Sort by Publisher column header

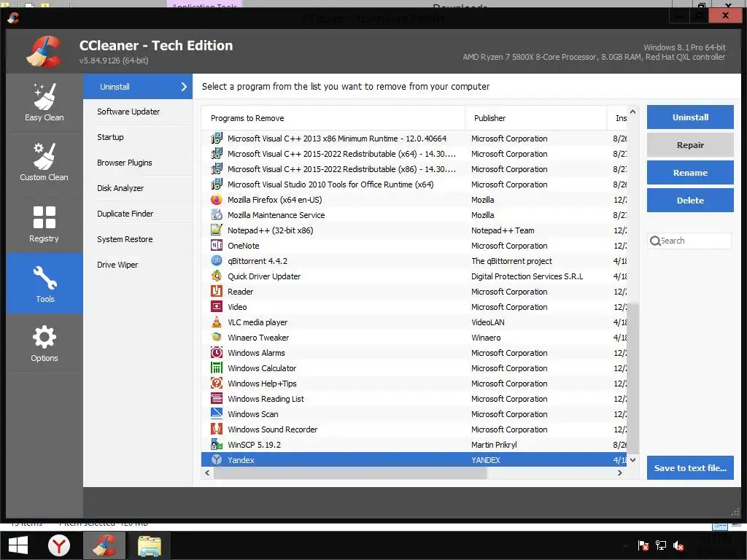tap(536, 118)
